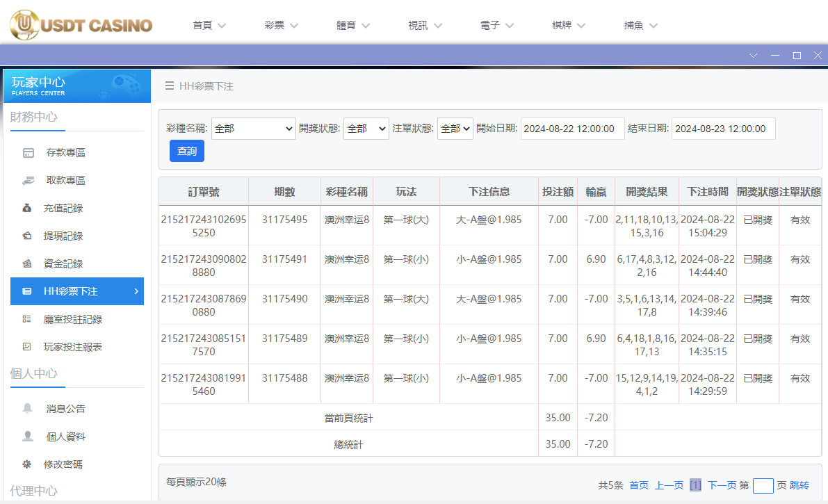Viewport: 828px width, 504px height.
Task: Click the 玩家投注報表 report icon
Action: tap(27, 347)
